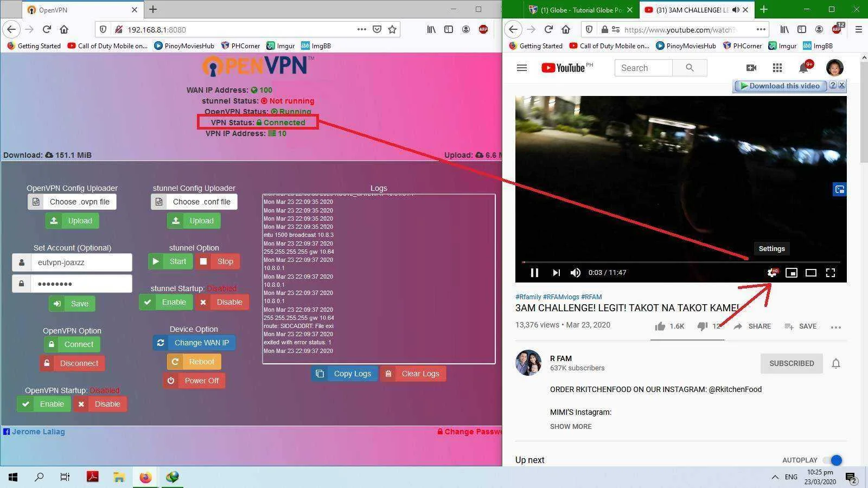Enable miniplayer mode in YouTube player
Screen dimensions: 868x488
pos(792,273)
